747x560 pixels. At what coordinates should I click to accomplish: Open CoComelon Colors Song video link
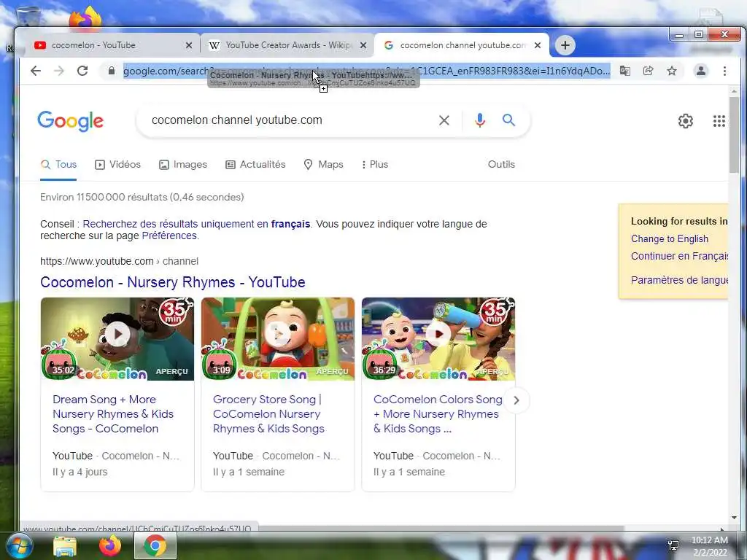coord(438,414)
